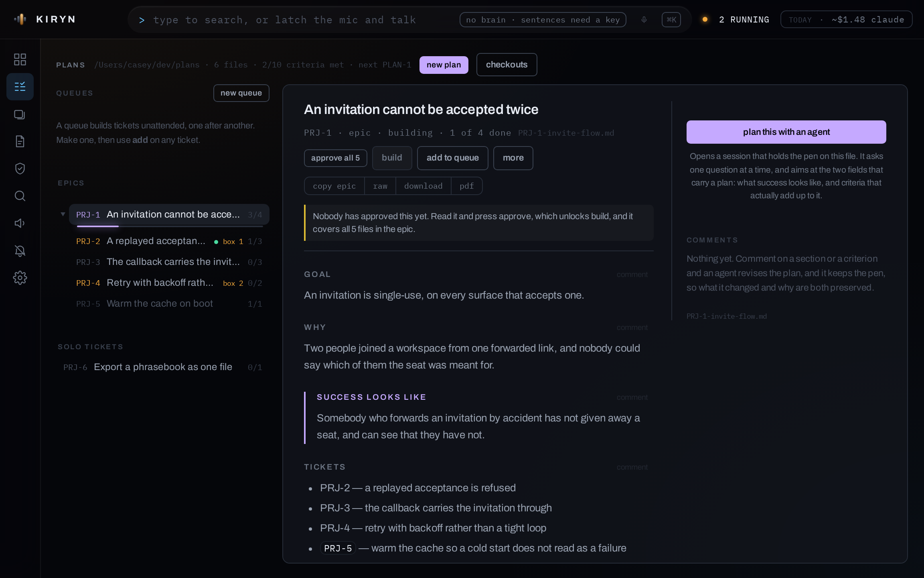Click the PRJ-1 epic progress bar
The width and height of the screenshot is (924, 578).
170,226
